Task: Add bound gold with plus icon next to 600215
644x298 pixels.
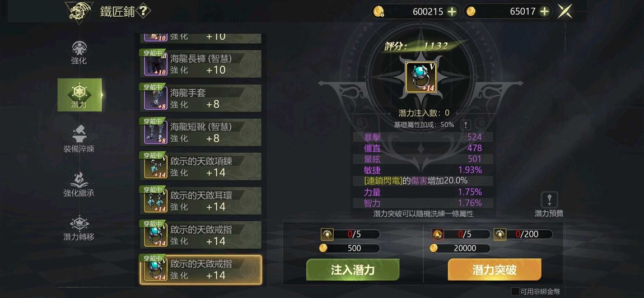Action: click(x=452, y=12)
